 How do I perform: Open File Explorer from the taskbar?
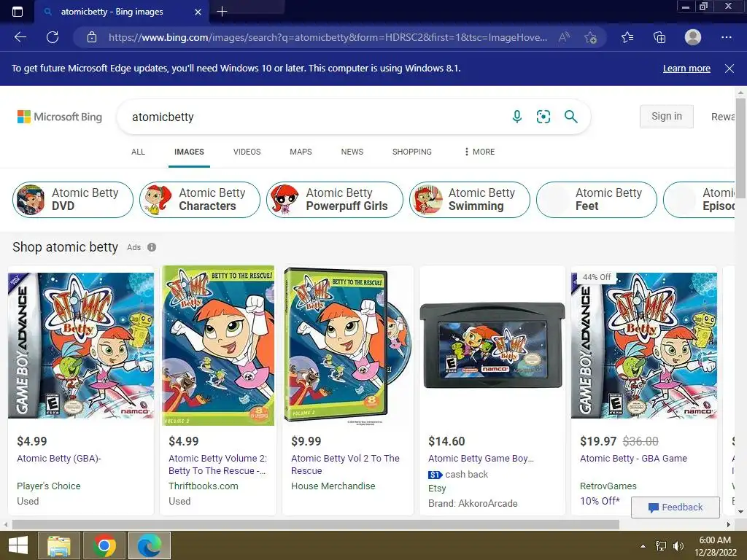coord(59,545)
